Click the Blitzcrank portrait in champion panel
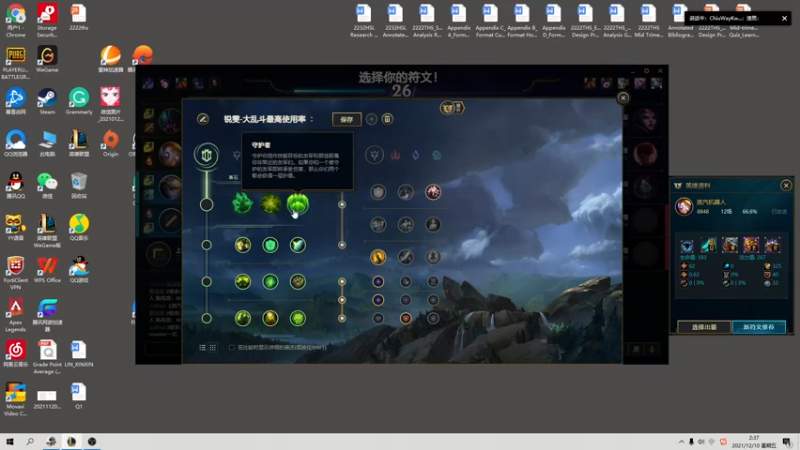This screenshot has width=800, height=450. tap(684, 206)
